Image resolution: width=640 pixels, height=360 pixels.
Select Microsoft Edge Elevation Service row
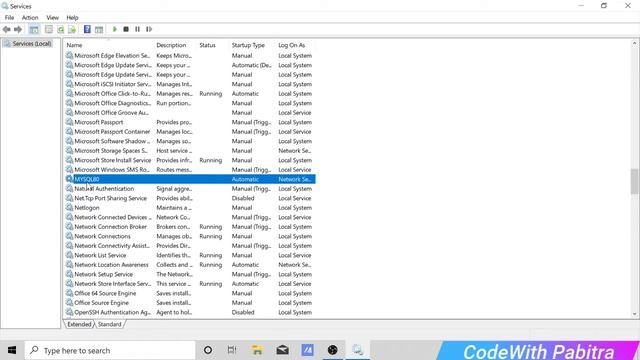[190, 56]
